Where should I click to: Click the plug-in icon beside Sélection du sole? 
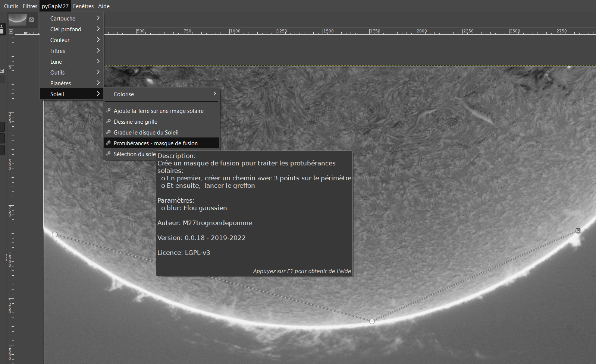pyautogui.click(x=109, y=154)
